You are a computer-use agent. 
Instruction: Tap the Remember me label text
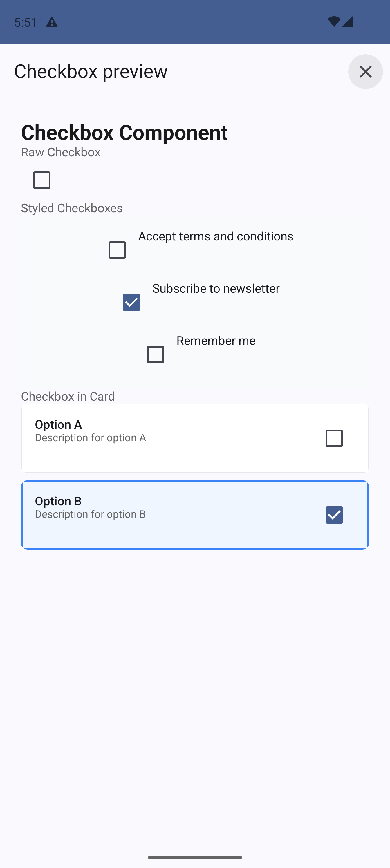tap(216, 341)
